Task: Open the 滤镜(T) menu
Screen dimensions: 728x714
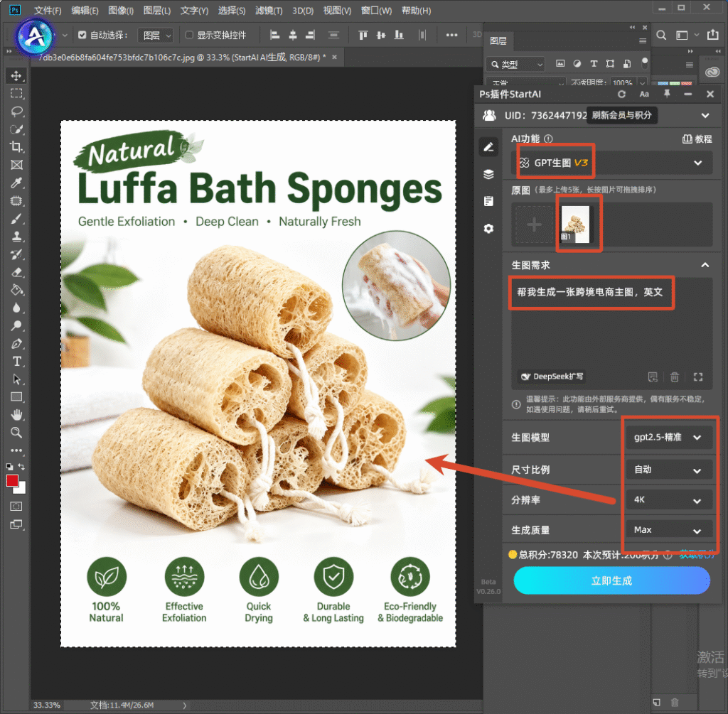Action: [x=269, y=10]
